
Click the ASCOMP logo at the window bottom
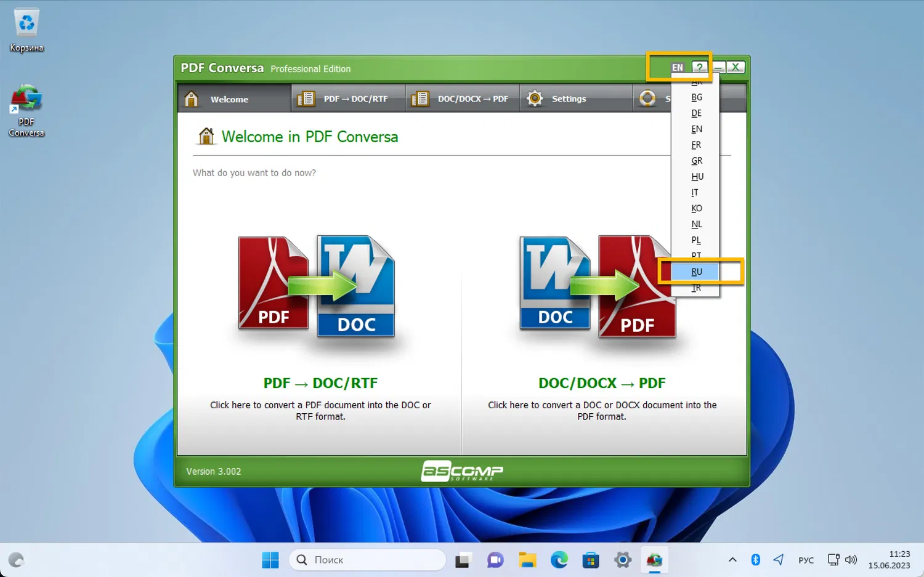(461, 471)
